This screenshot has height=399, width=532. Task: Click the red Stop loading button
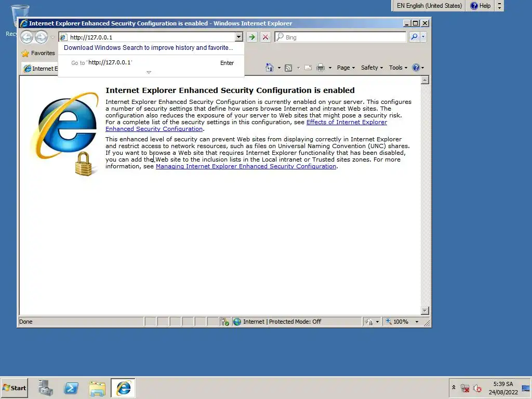(265, 37)
